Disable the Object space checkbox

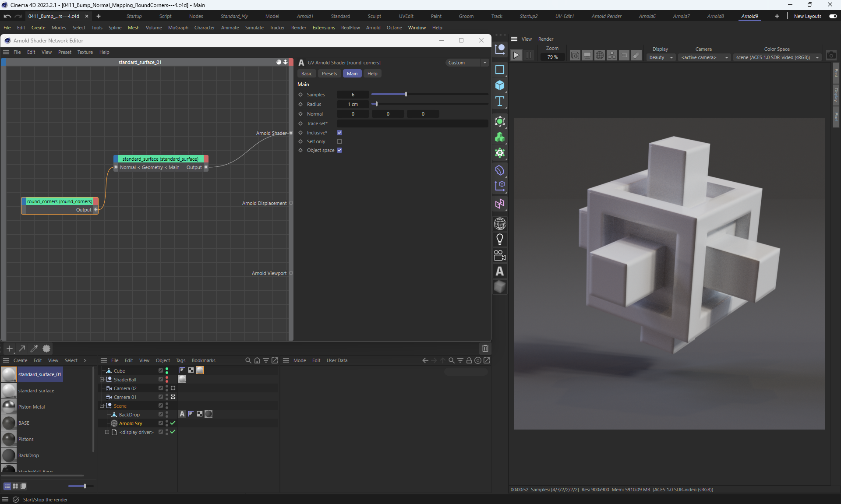tap(339, 150)
